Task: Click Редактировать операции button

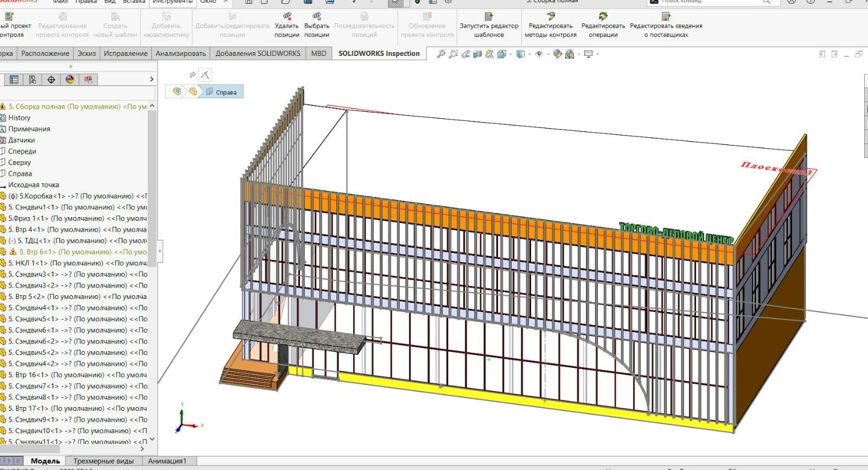Action: [x=603, y=26]
